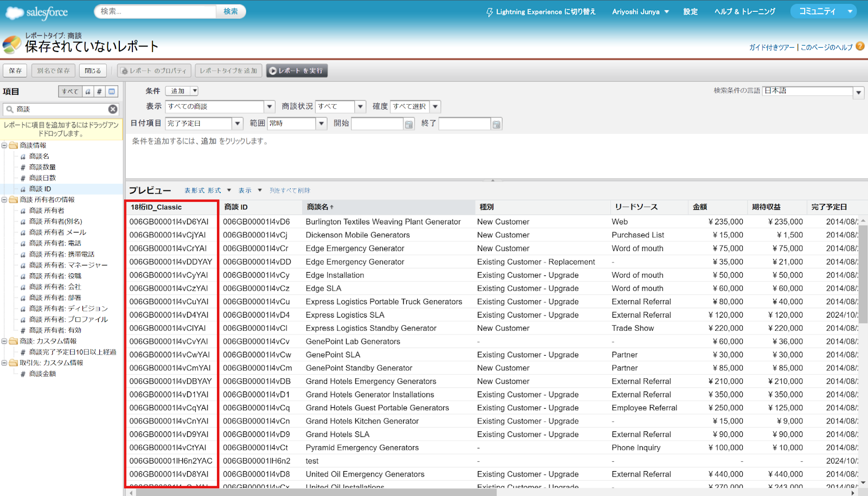Click the 商談情報 folder icon

coord(13,145)
